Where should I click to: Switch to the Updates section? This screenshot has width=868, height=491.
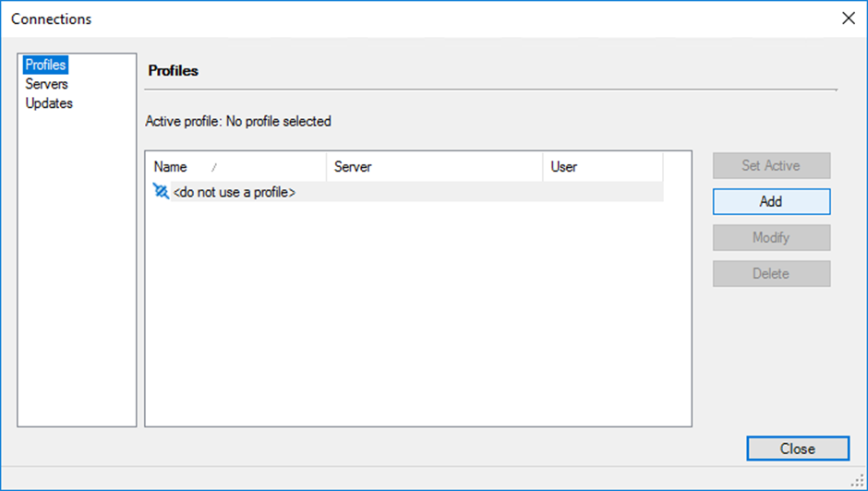pyautogui.click(x=49, y=103)
